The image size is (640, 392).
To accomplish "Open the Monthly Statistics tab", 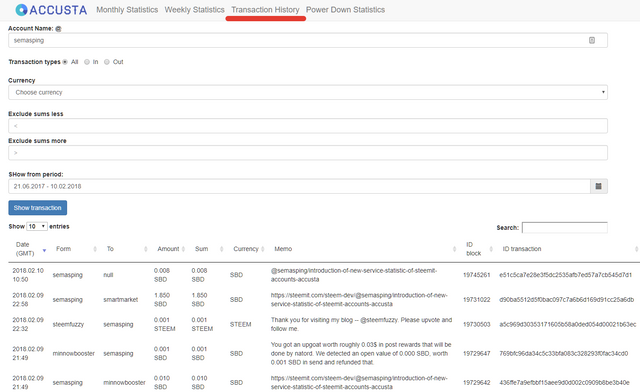I will (127, 10).
